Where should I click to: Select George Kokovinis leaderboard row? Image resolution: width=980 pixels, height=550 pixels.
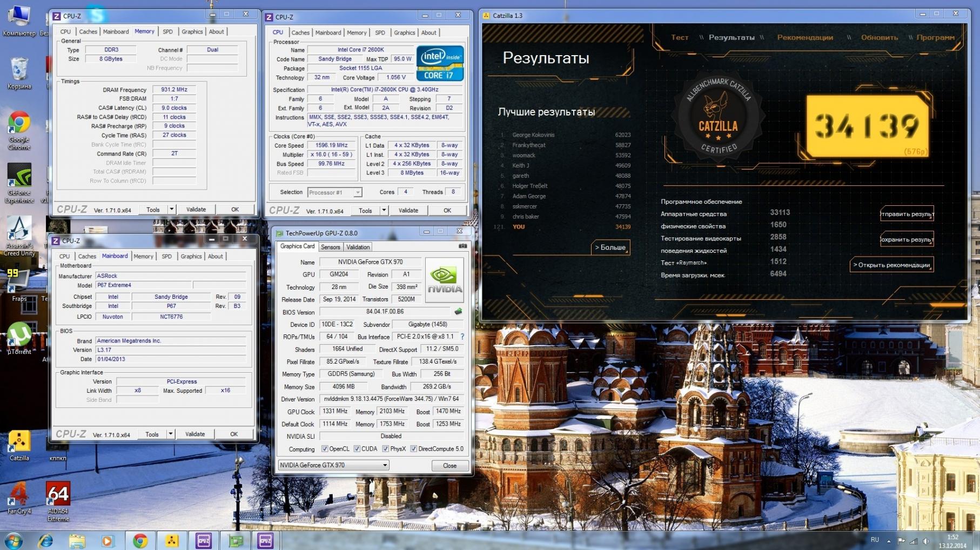point(565,135)
